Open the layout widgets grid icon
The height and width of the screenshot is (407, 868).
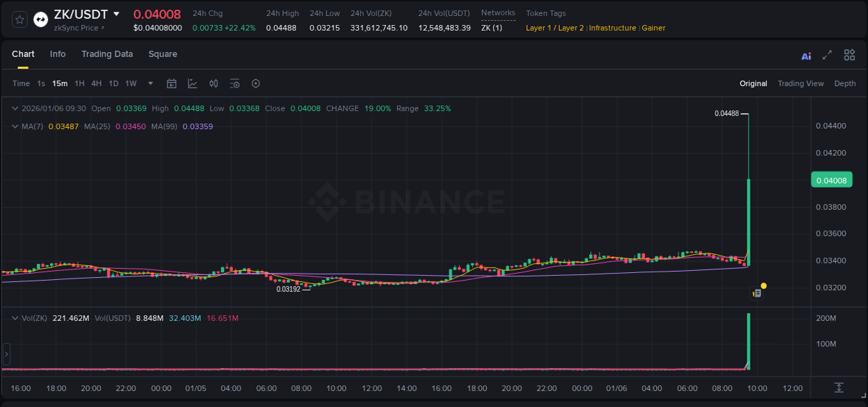tap(849, 55)
